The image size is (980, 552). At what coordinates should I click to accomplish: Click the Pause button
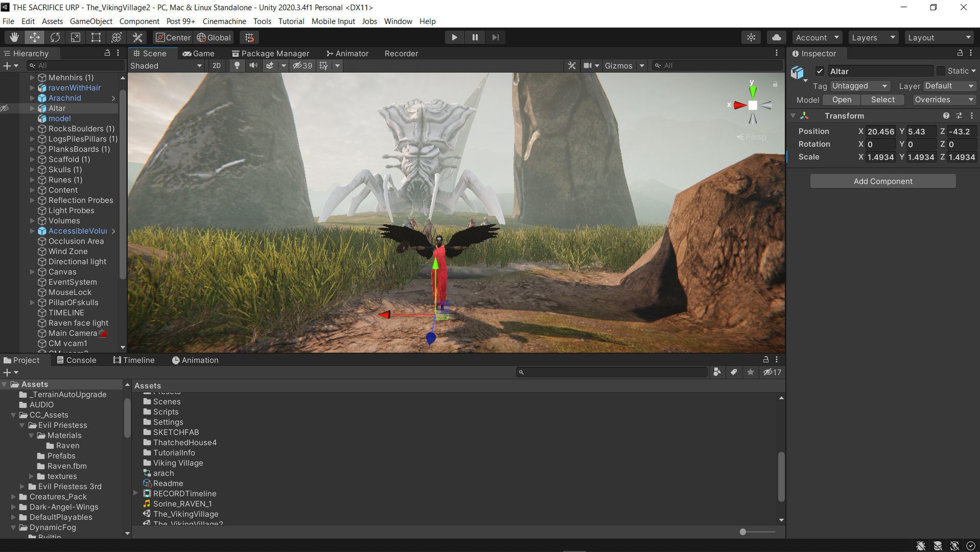[475, 37]
